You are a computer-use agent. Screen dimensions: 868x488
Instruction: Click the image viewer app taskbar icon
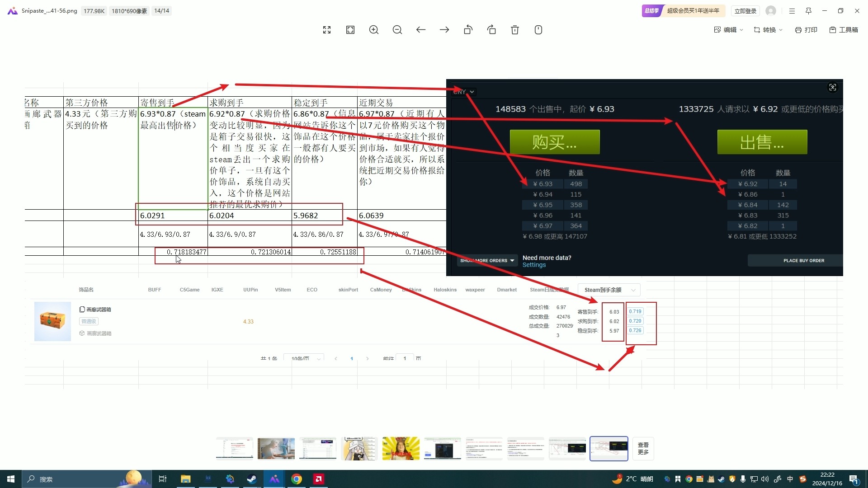(x=274, y=479)
